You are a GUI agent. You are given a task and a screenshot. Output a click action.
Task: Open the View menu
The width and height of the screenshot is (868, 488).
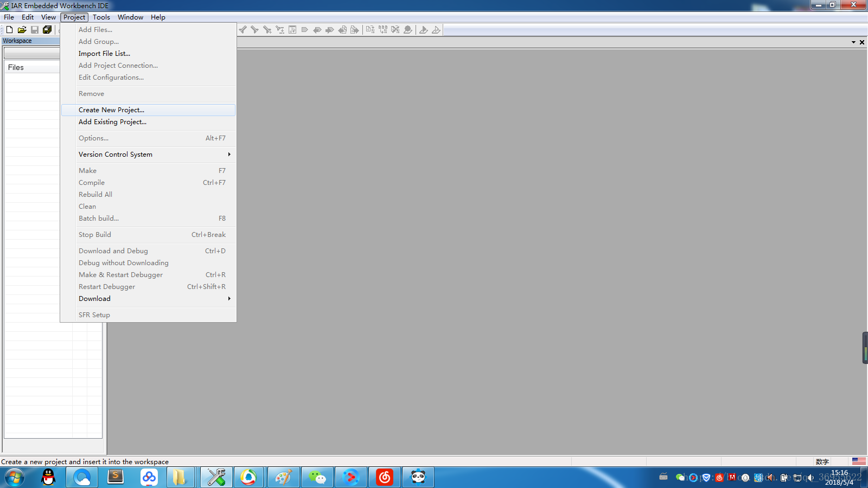coord(48,17)
